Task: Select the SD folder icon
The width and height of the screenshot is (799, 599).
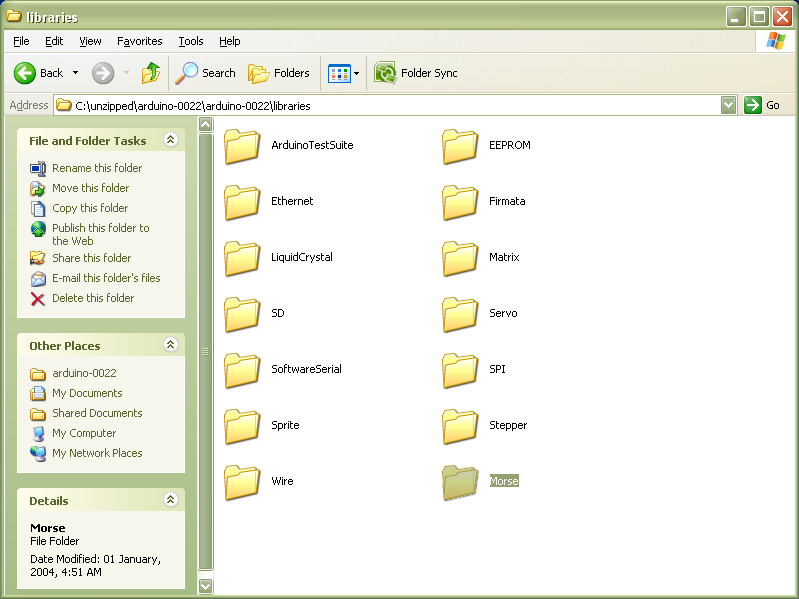Action: coord(242,314)
